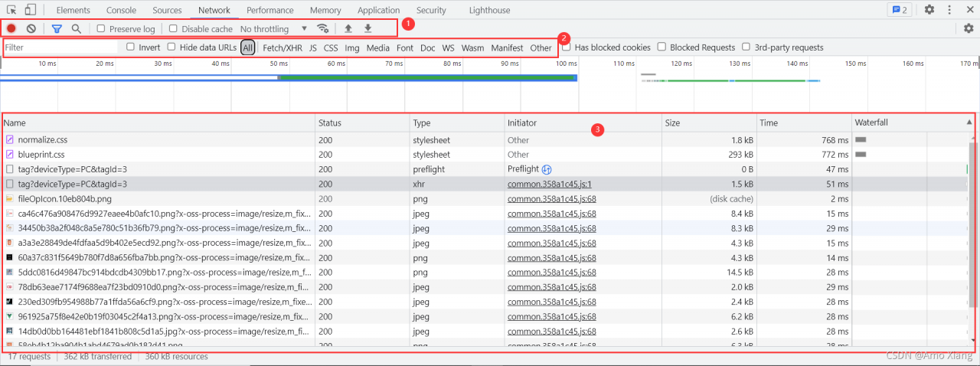The image size is (980, 366).
Task: Select the All filter type
Action: point(247,47)
